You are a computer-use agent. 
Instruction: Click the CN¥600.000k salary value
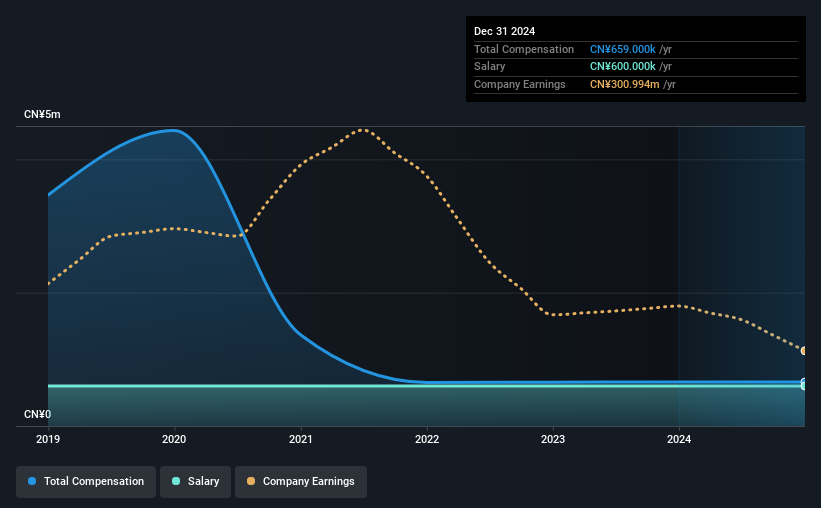click(623, 67)
